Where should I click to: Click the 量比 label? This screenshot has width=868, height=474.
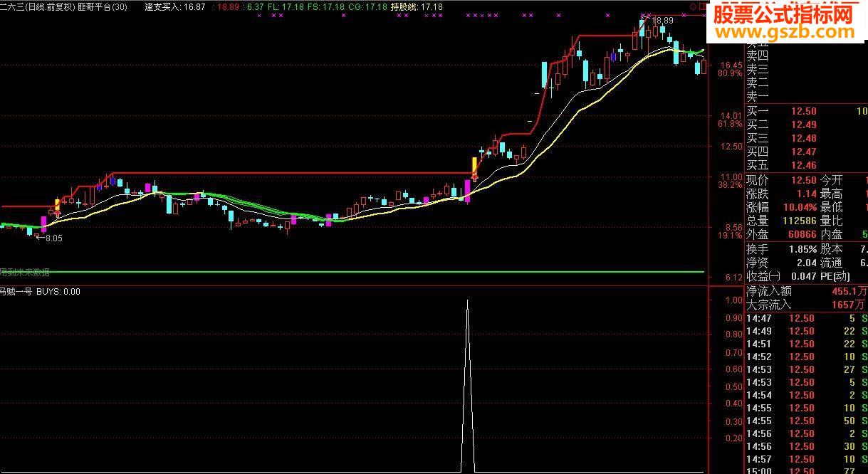coord(831,221)
